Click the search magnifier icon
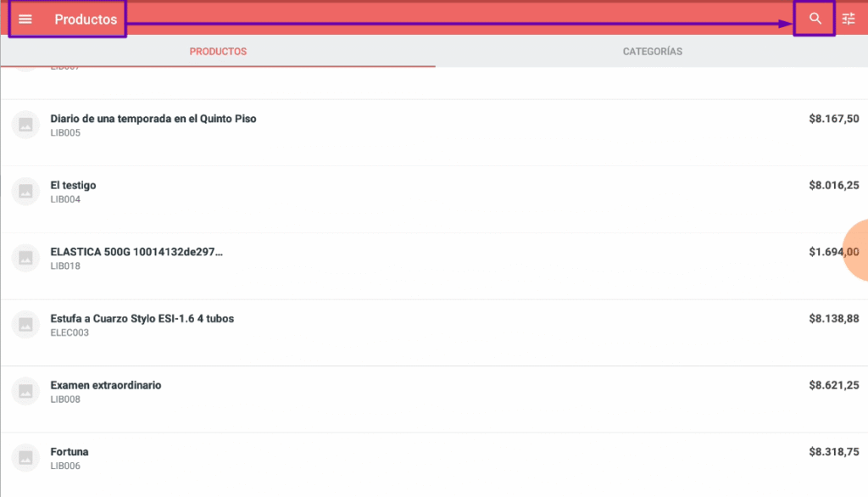This screenshot has width=868, height=497. click(x=815, y=19)
